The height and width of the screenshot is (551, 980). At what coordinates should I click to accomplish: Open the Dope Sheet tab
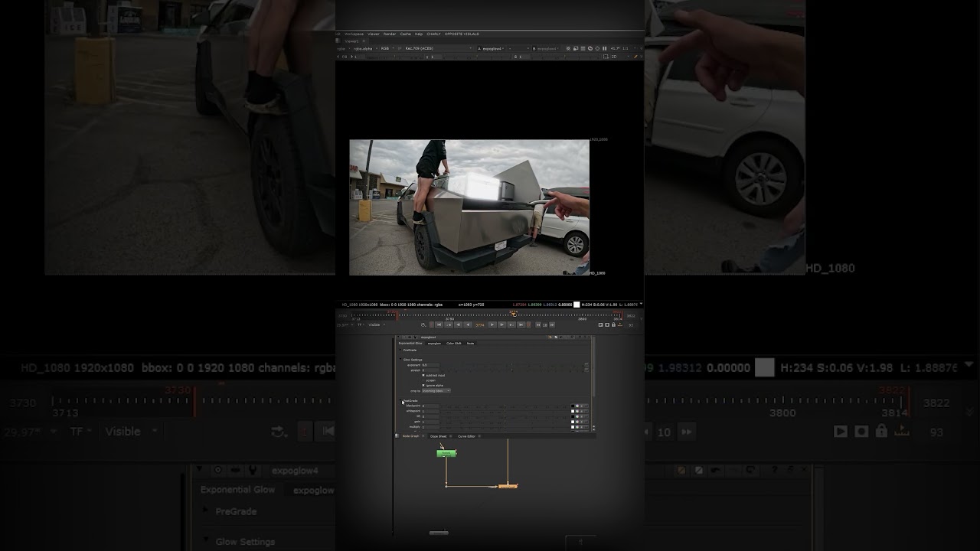pyautogui.click(x=438, y=436)
